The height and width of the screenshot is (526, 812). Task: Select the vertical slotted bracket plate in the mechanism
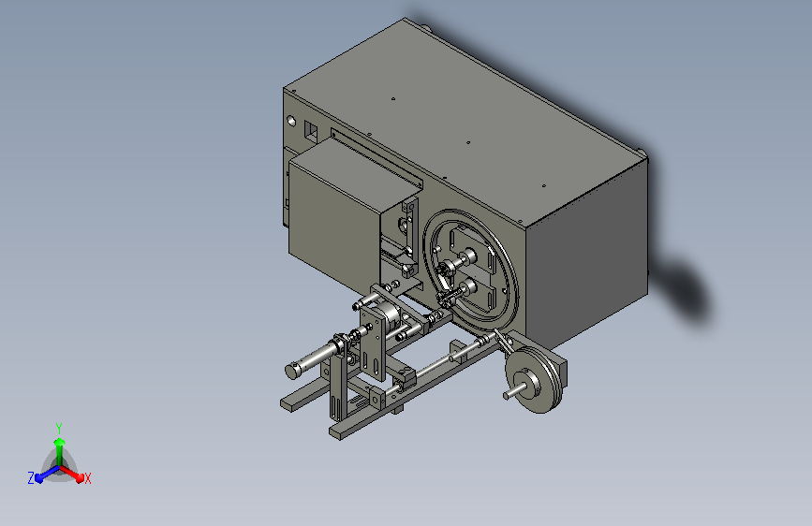point(374,344)
